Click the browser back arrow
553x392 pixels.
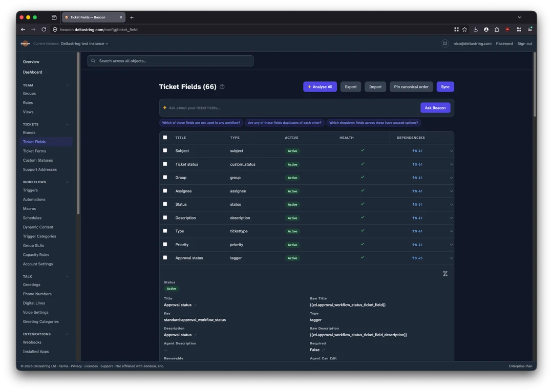pyautogui.click(x=23, y=30)
